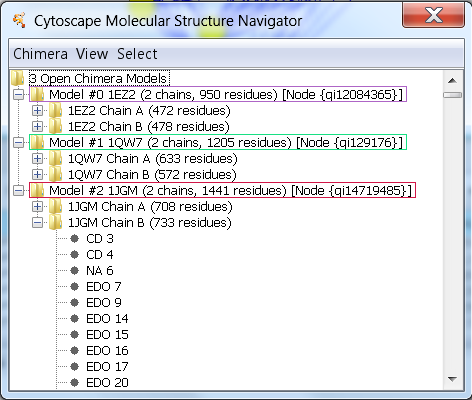Select the Model #1 1QW7 entry
The height and width of the screenshot is (400, 472).
[218, 142]
